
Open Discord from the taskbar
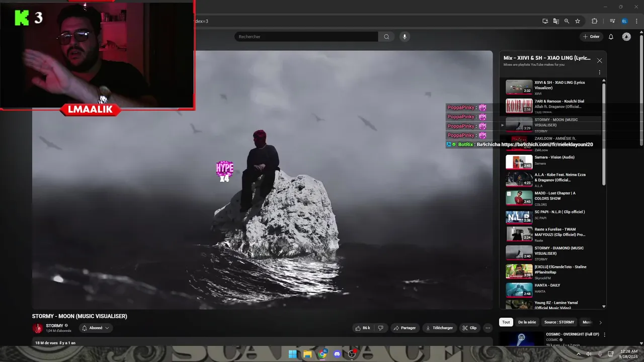337,354
